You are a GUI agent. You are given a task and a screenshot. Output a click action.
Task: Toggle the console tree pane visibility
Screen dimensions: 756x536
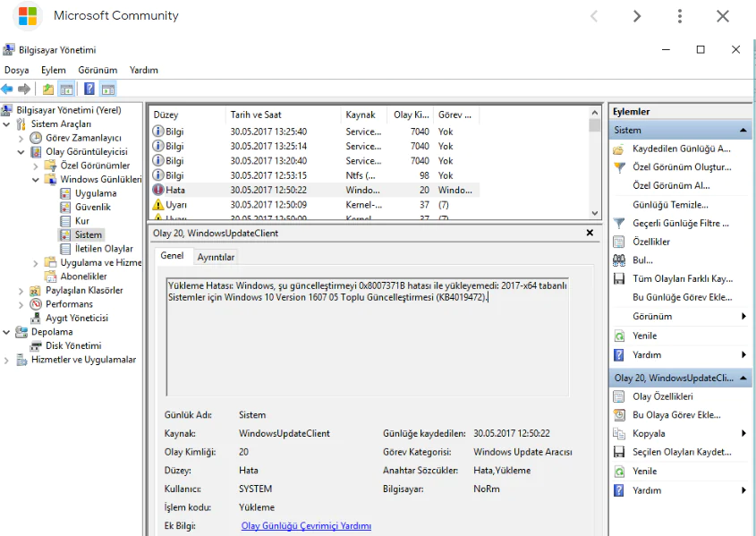(x=66, y=89)
